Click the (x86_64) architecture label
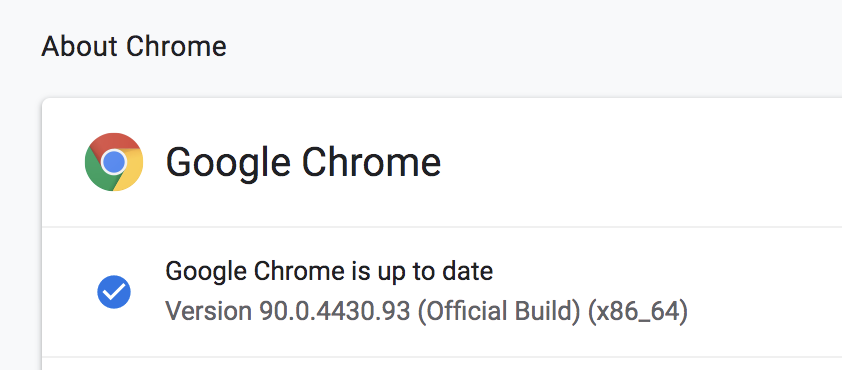Image resolution: width=842 pixels, height=370 pixels. click(638, 312)
